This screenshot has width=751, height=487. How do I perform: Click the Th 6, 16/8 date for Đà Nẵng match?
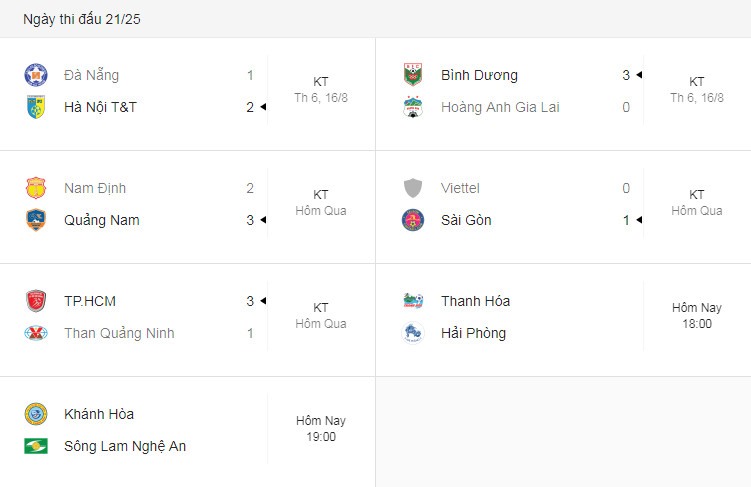click(x=321, y=98)
